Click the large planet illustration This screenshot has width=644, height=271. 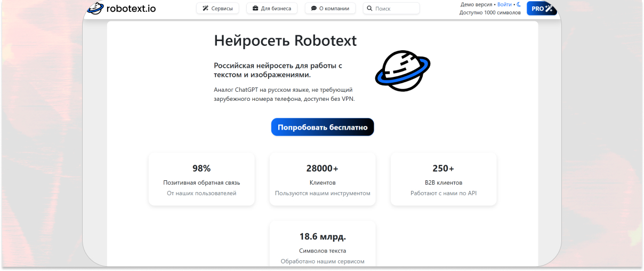[x=402, y=71]
